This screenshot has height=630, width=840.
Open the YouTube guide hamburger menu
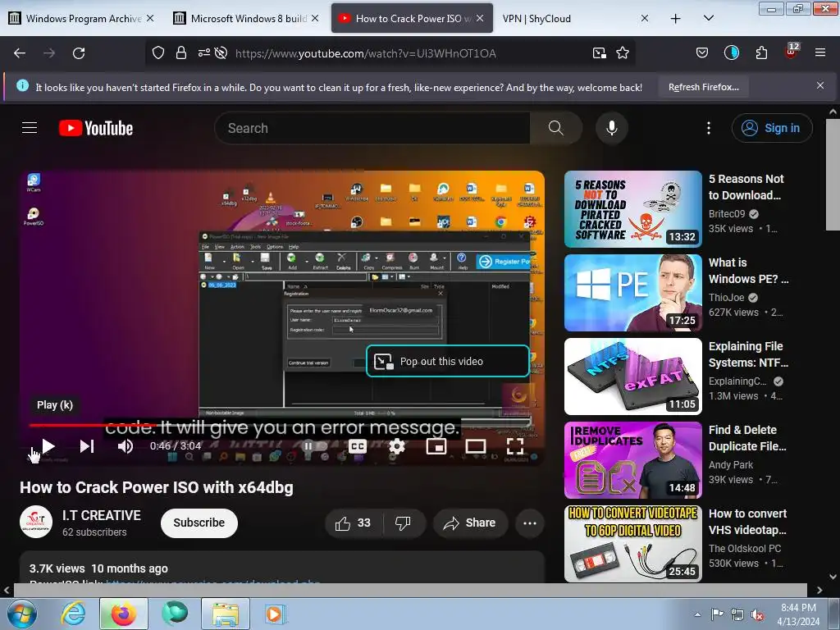pos(30,128)
